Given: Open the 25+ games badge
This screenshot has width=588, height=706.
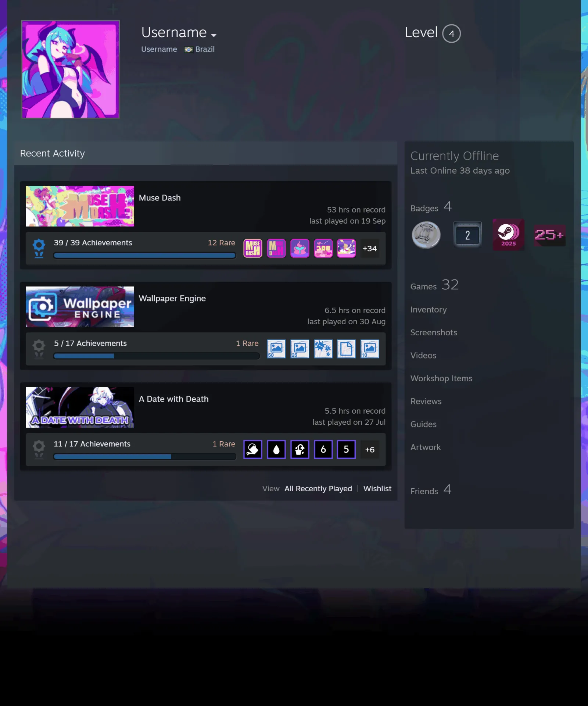Looking at the screenshot, I should pos(549,235).
